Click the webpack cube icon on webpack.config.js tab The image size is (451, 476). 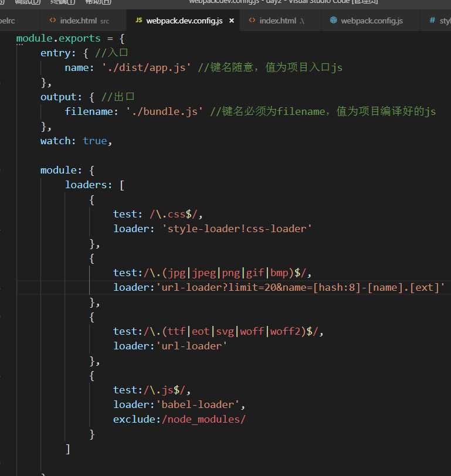(x=334, y=21)
